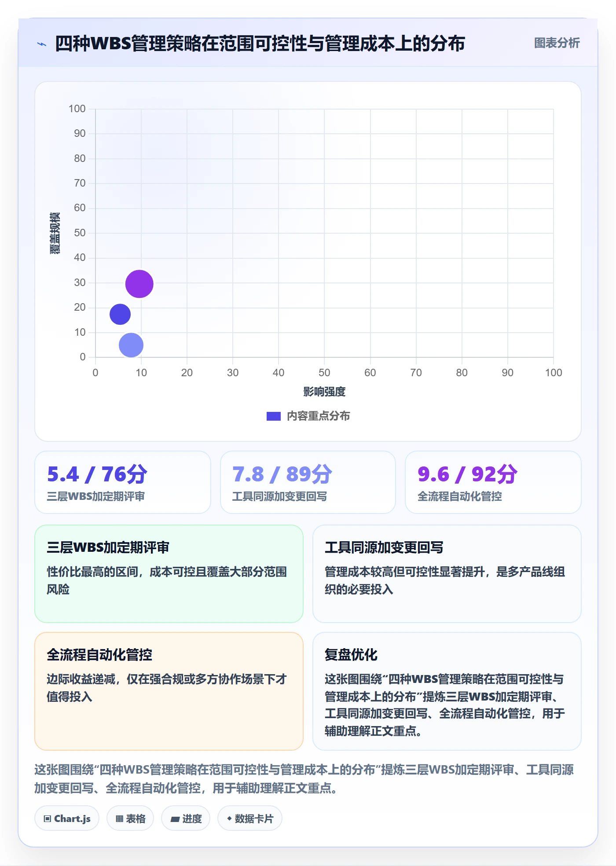Screen dimensions: 616x866
Task: Click the 边际收益递减 description text
Action: point(167,688)
